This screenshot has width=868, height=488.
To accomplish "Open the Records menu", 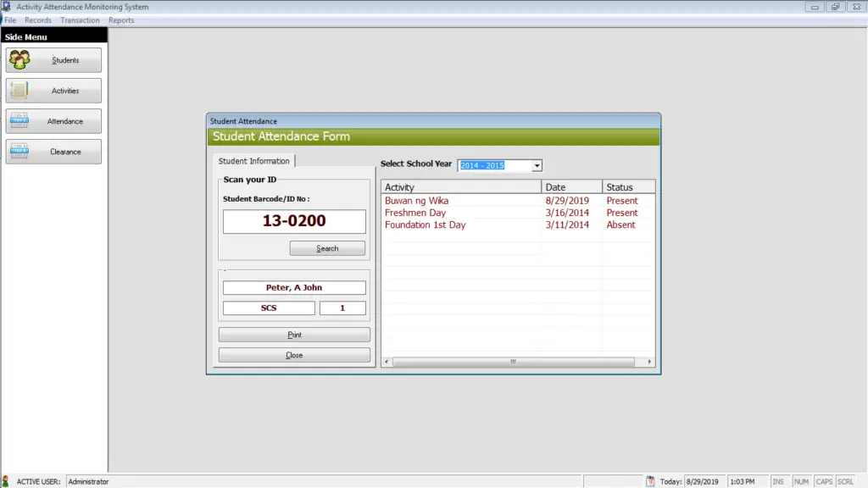I will tap(38, 19).
